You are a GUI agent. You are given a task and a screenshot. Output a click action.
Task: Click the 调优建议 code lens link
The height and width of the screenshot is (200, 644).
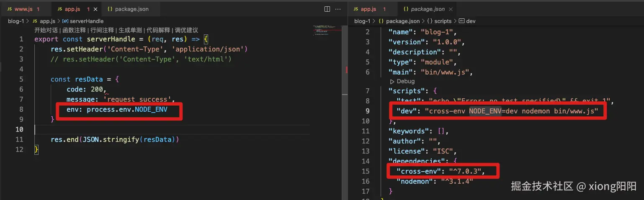187,30
